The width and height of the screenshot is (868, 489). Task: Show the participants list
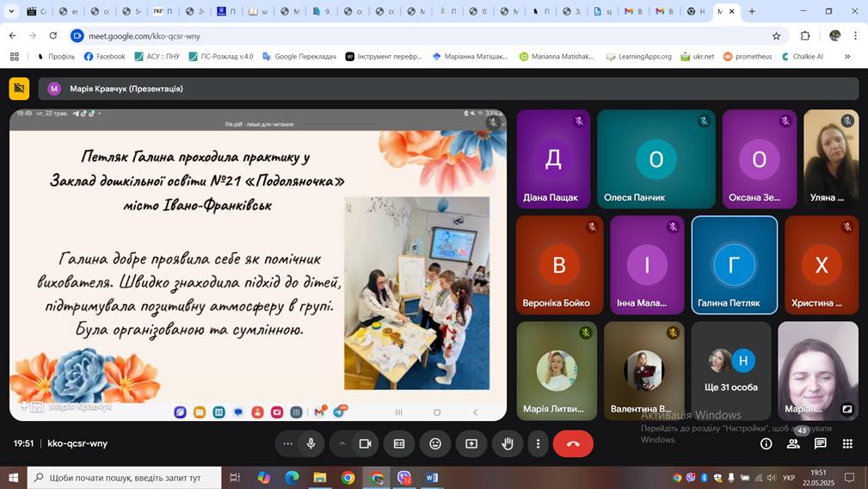(793, 443)
